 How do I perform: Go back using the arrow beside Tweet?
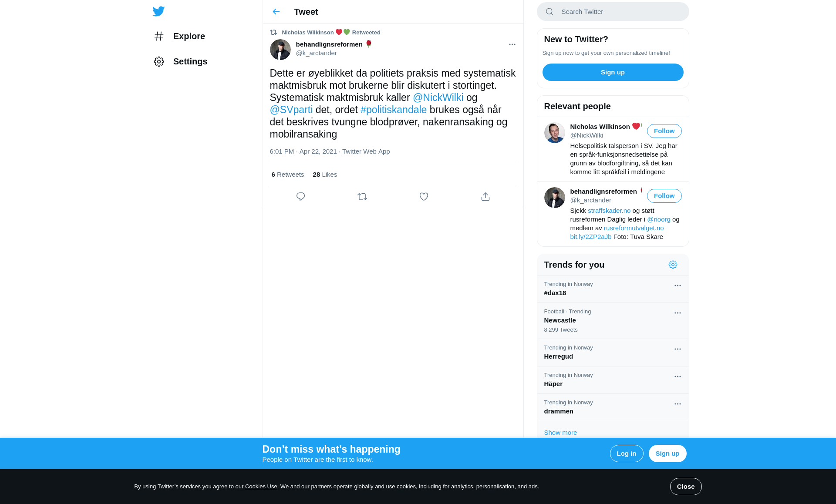(276, 12)
